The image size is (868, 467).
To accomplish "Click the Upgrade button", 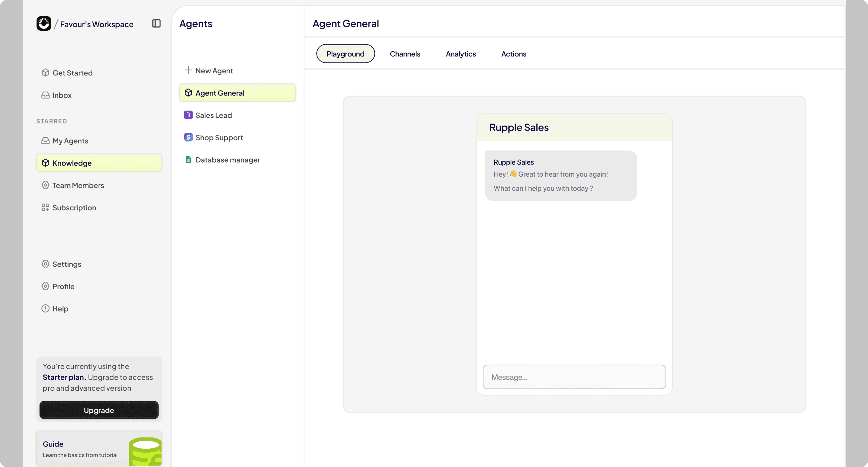I will click(99, 410).
